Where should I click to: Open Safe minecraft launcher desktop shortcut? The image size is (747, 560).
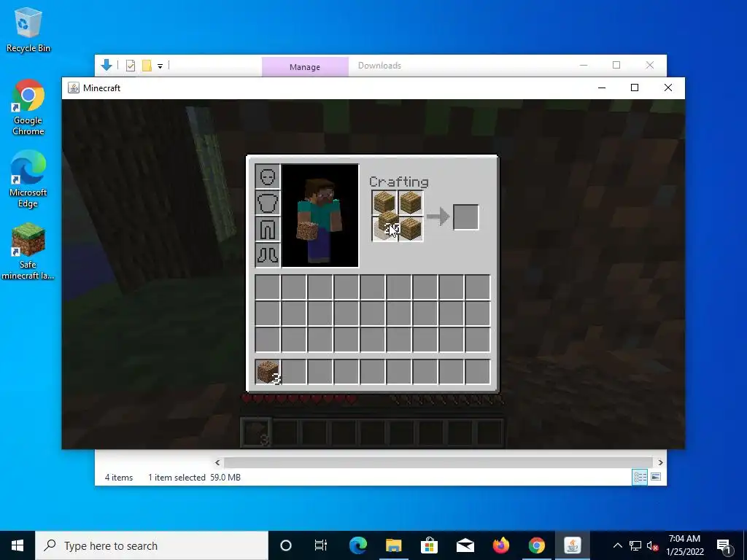click(28, 252)
